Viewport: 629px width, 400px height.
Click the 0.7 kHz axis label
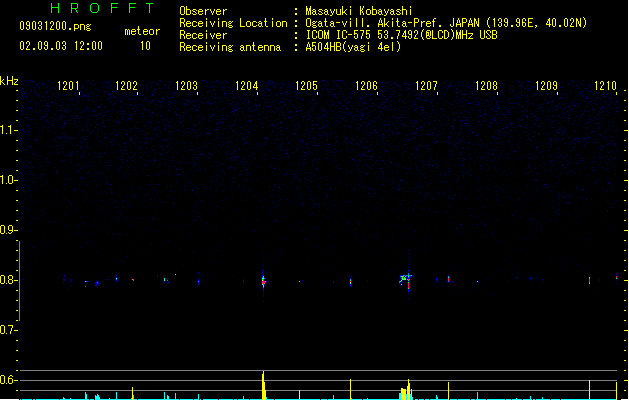pos(8,330)
